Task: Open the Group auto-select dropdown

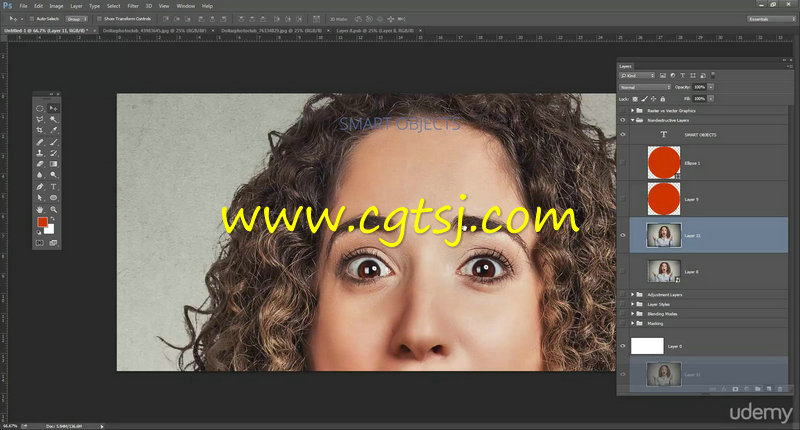Action: [77, 19]
